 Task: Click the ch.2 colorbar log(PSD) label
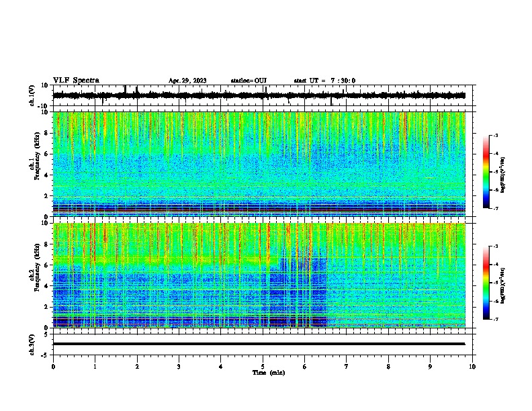503,285
